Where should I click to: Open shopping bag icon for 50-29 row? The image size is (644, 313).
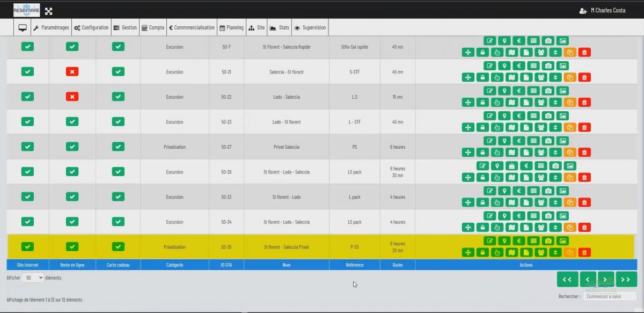(x=512, y=166)
